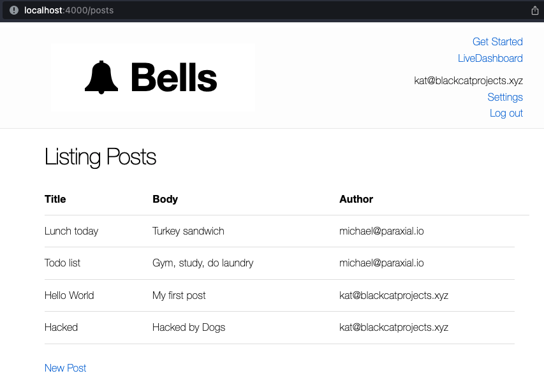This screenshot has height=392, width=544.
Task: Click the logged-in email kat@blackcatprojects.xyz in header
Action: [468, 81]
